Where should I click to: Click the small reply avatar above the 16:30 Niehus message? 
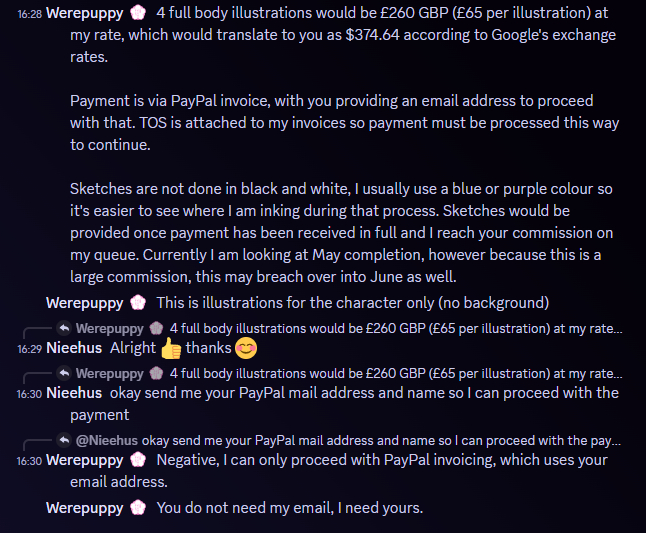point(63,373)
